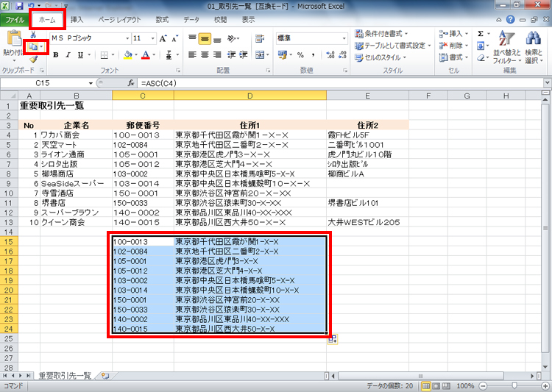Align text to top of cell
Screen dimensions: 552x392
192,38
